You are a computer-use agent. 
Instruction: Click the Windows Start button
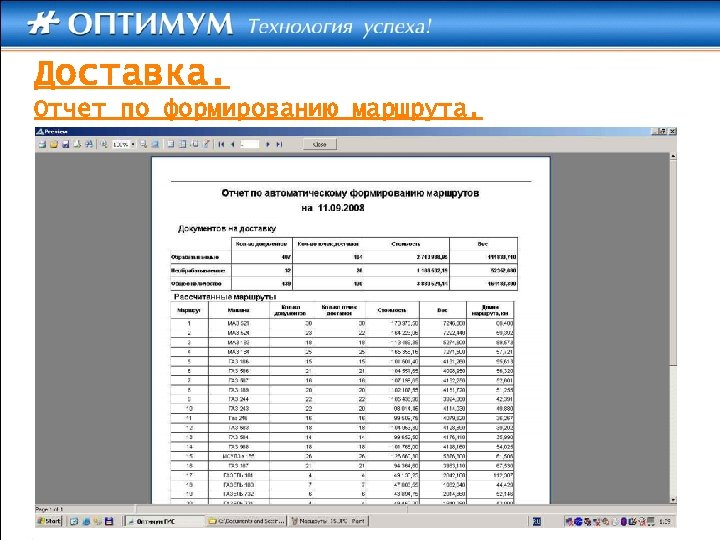48,521
